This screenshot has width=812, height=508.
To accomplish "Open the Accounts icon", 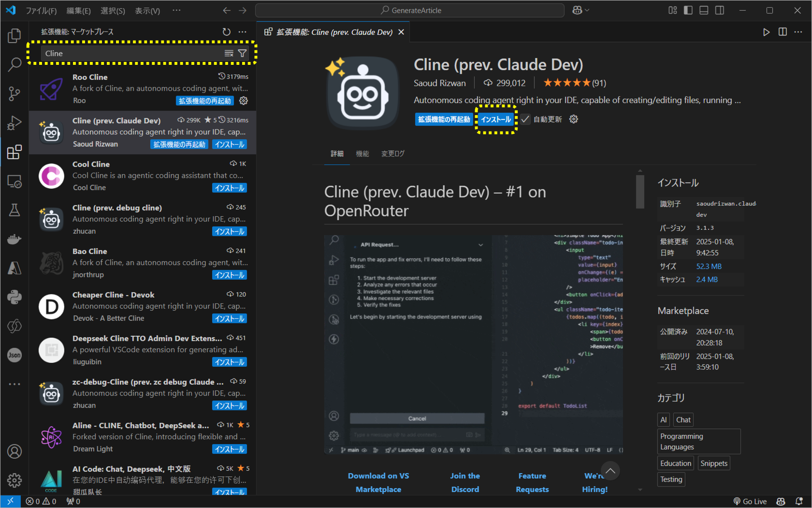I will click(x=14, y=451).
